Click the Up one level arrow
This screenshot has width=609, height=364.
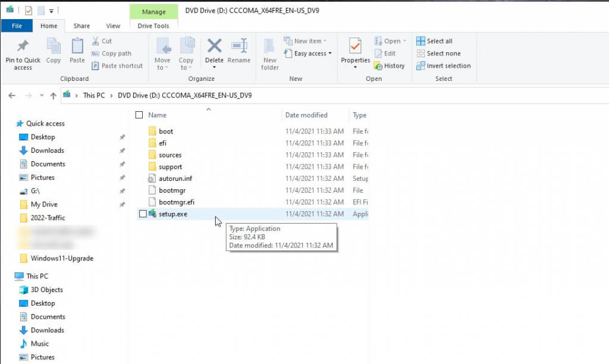point(53,96)
